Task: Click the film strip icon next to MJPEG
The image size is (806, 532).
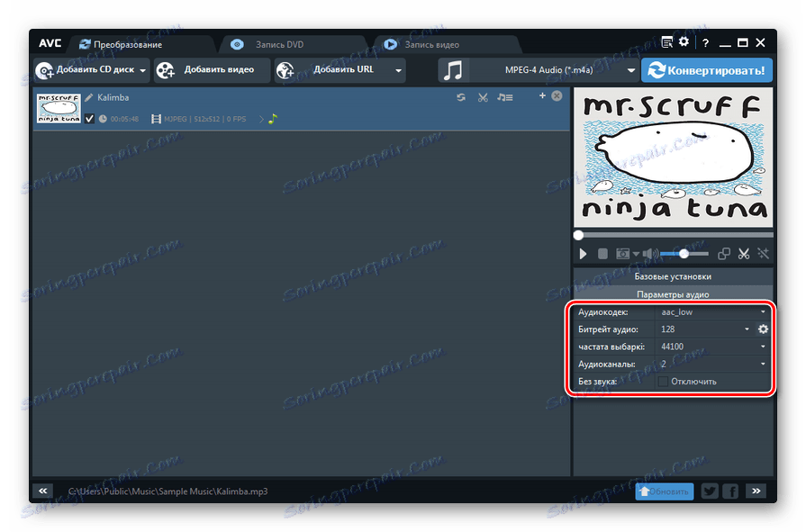Action: pyautogui.click(x=156, y=119)
